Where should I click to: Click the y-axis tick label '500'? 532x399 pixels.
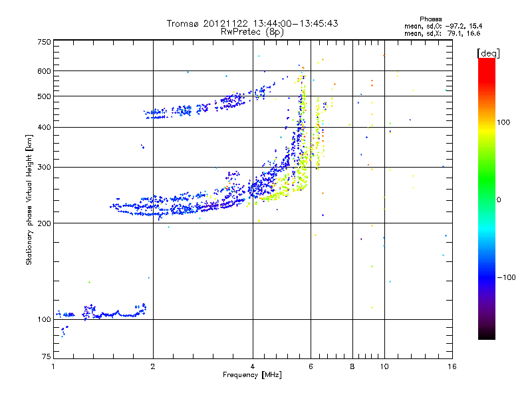44,96
